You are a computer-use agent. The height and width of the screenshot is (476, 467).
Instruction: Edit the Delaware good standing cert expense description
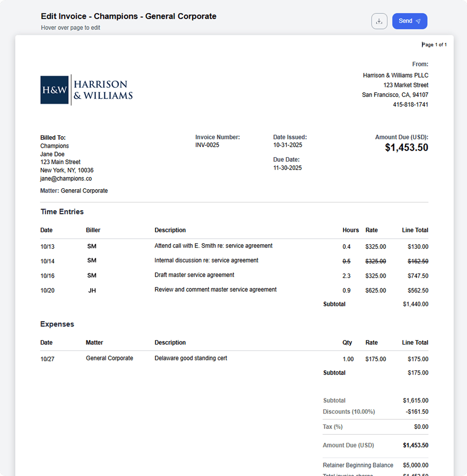191,358
